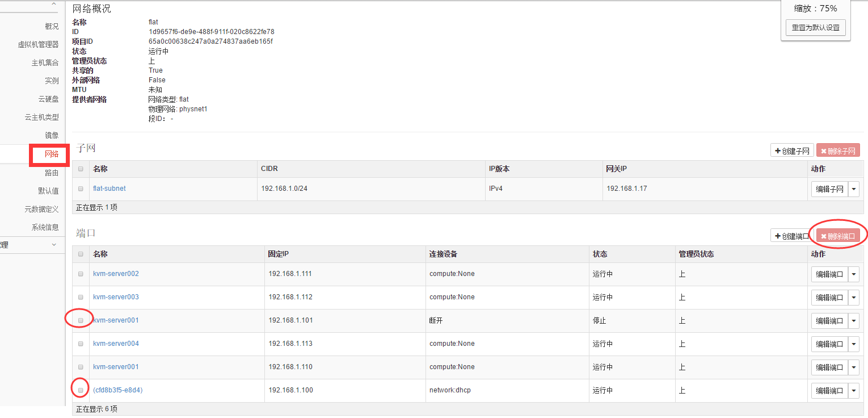
Task: Click the red 删除端口 button
Action: click(x=838, y=236)
